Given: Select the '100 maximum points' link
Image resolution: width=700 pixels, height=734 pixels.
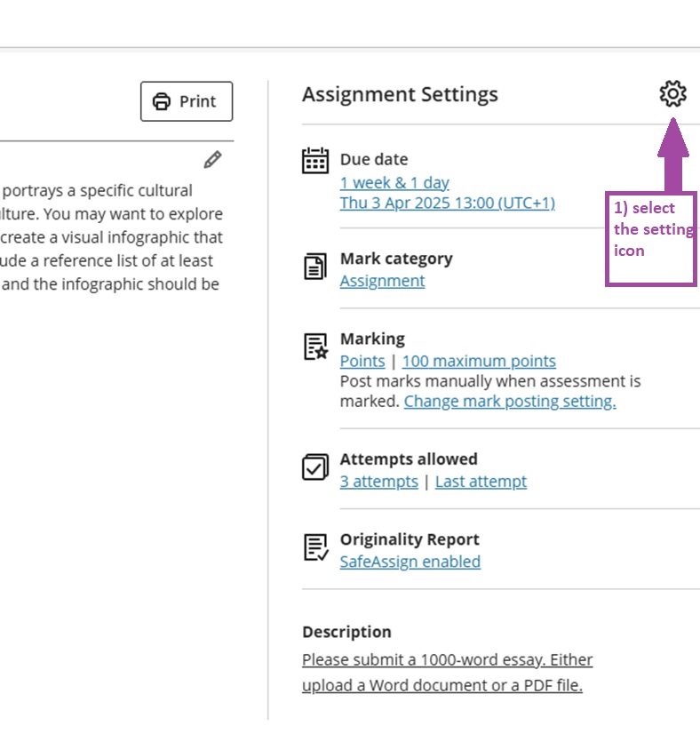Looking at the screenshot, I should [479, 361].
